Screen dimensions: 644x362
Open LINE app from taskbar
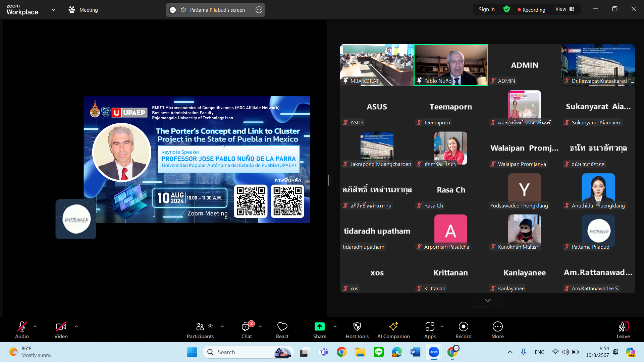(x=379, y=352)
